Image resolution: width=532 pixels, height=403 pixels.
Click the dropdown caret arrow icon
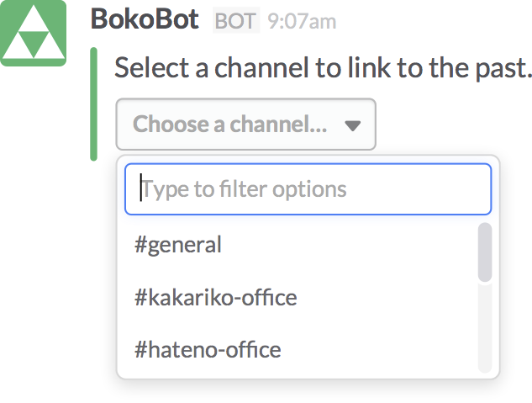coord(353,125)
